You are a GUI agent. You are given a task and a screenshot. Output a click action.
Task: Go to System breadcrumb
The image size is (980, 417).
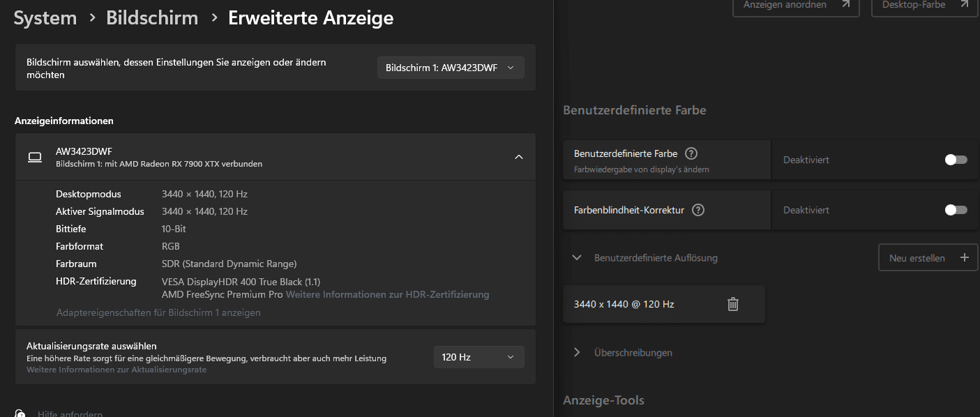pos(45,18)
